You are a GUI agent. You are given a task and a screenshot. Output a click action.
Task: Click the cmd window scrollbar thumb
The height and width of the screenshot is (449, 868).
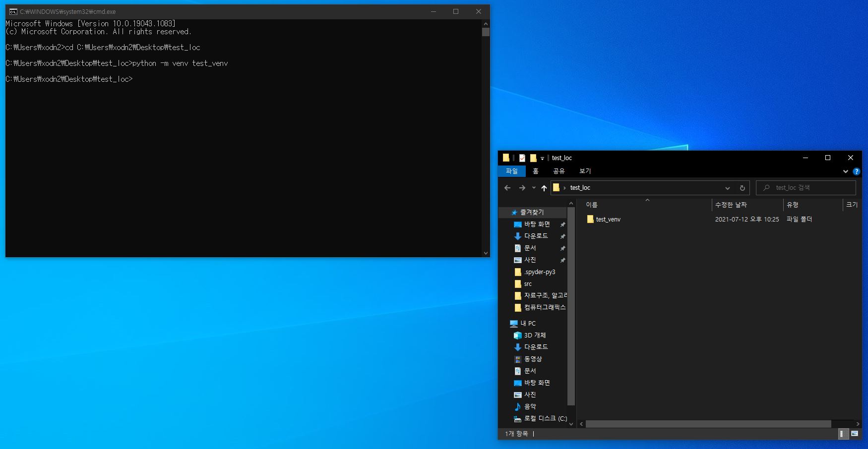tap(486, 32)
